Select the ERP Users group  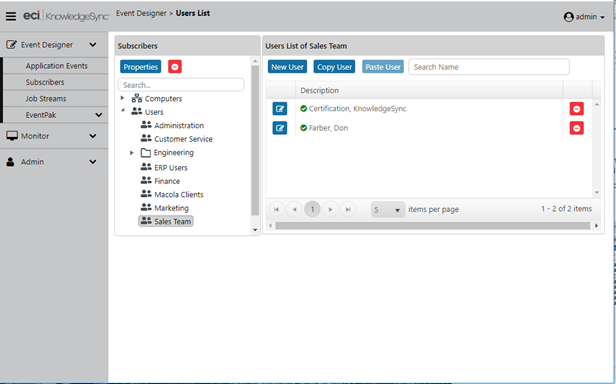170,167
